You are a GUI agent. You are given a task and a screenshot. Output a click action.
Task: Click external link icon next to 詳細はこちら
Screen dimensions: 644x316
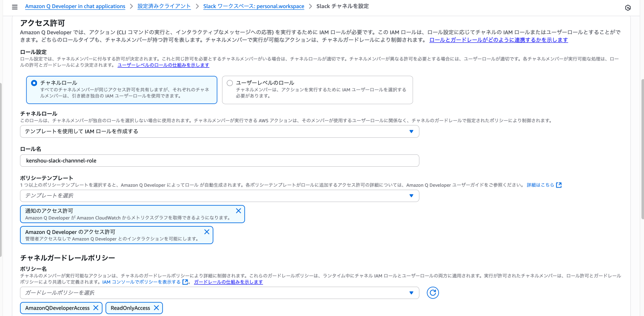pos(559,185)
